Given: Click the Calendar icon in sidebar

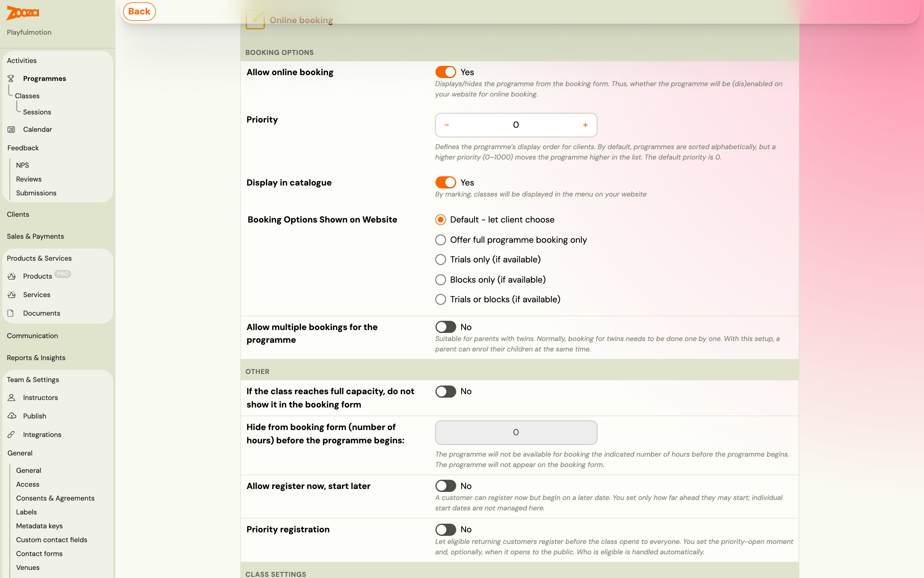Looking at the screenshot, I should click(12, 129).
